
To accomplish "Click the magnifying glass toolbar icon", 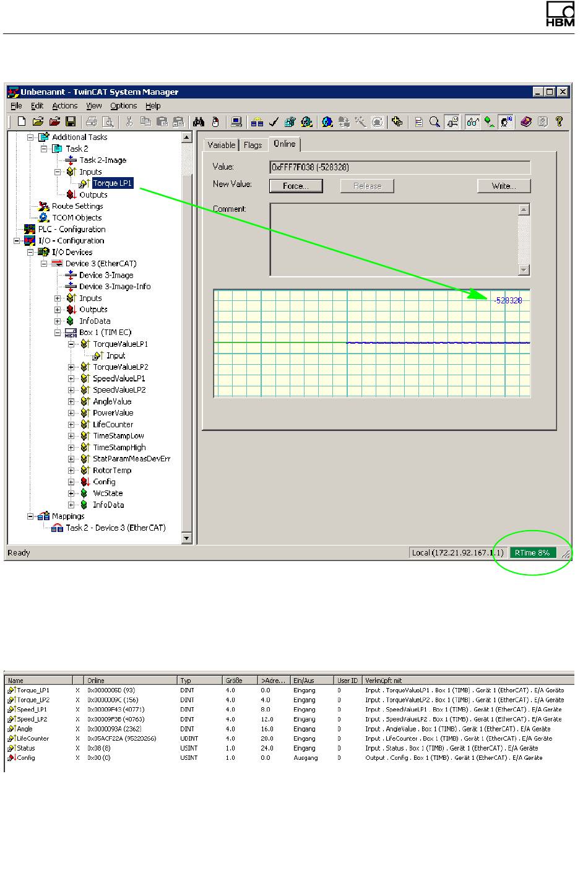I will (435, 122).
